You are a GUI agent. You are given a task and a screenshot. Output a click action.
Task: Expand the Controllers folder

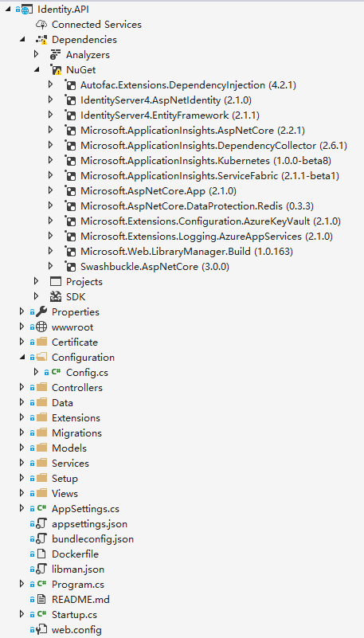pyautogui.click(x=22, y=387)
